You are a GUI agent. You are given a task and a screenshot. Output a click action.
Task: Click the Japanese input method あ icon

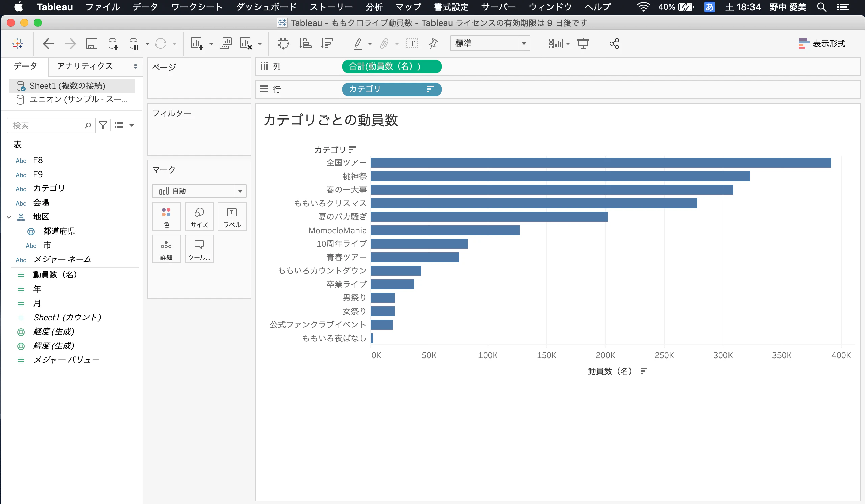pos(709,7)
